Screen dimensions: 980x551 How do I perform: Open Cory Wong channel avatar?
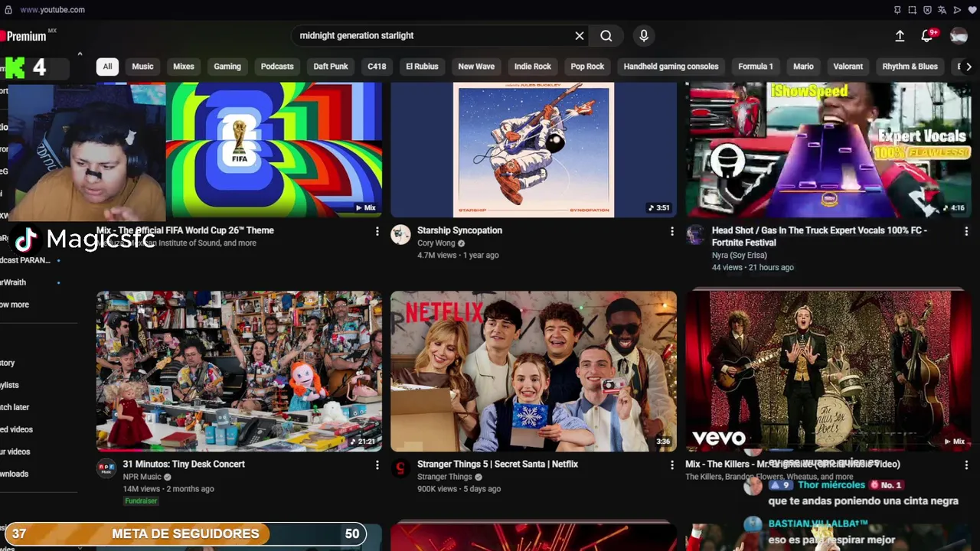pos(400,235)
